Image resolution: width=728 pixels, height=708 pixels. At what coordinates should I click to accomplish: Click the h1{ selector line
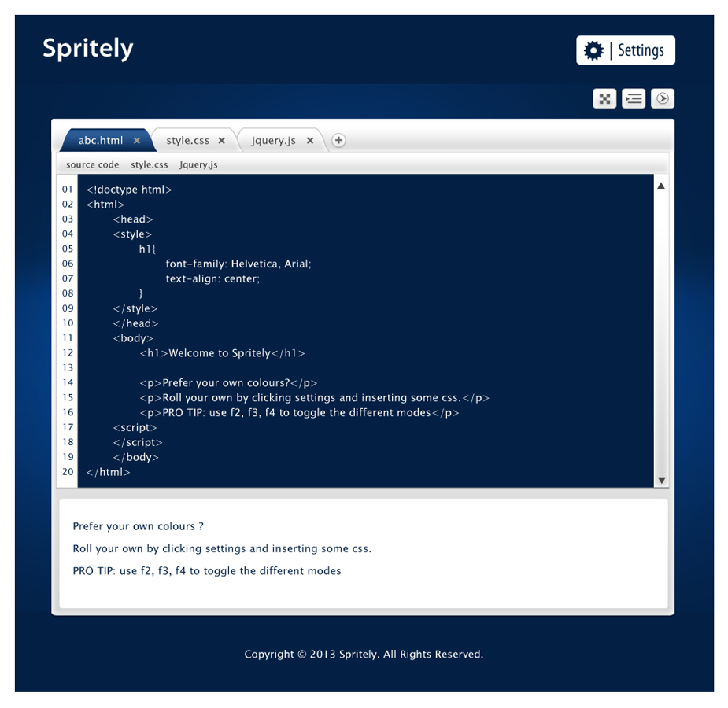click(x=148, y=249)
